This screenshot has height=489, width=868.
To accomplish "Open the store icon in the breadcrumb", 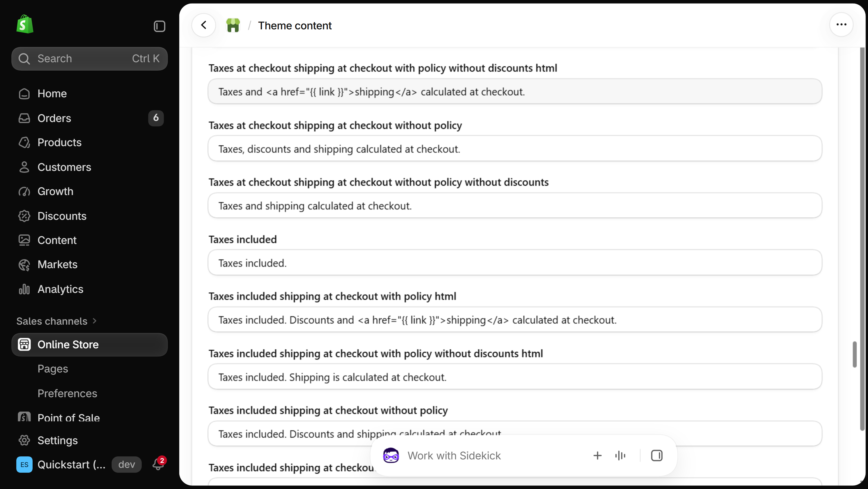I will pos(233,25).
